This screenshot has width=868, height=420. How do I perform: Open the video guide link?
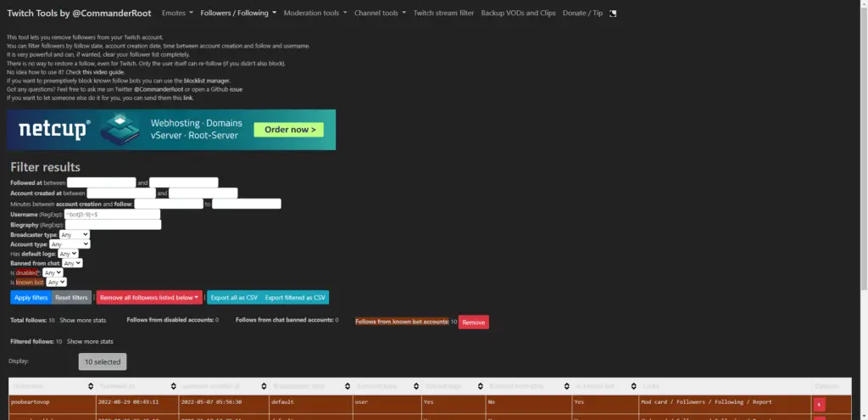103,72
